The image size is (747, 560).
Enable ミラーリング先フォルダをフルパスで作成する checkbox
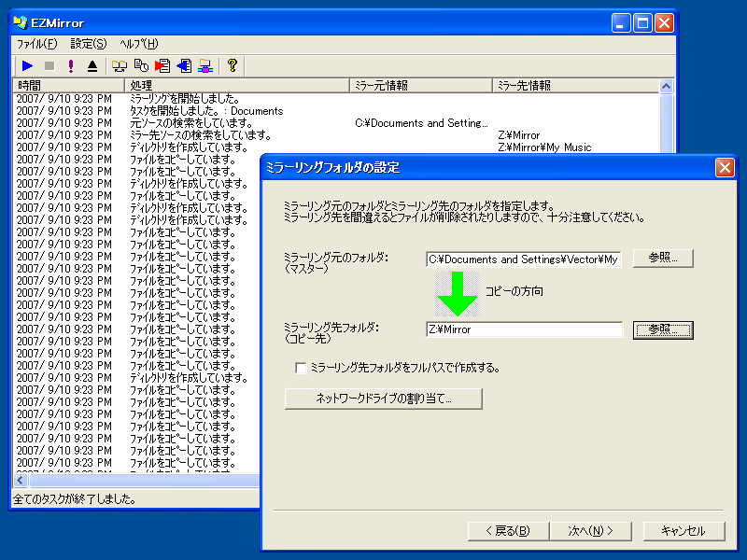301,368
